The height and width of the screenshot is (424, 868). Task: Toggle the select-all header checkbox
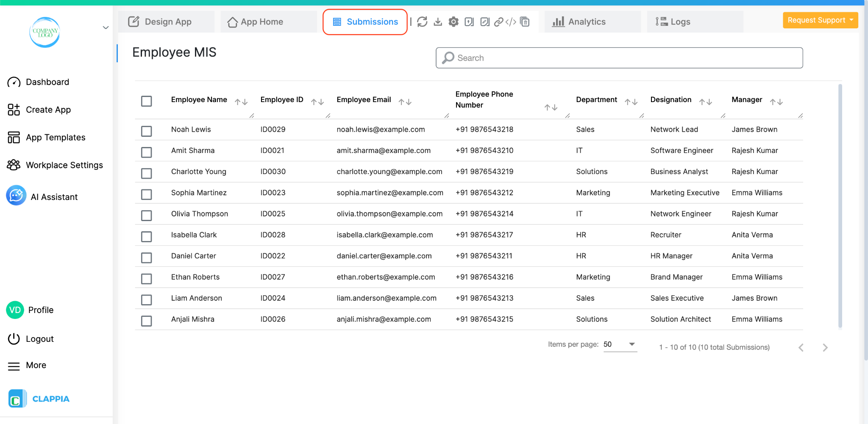pyautogui.click(x=147, y=101)
